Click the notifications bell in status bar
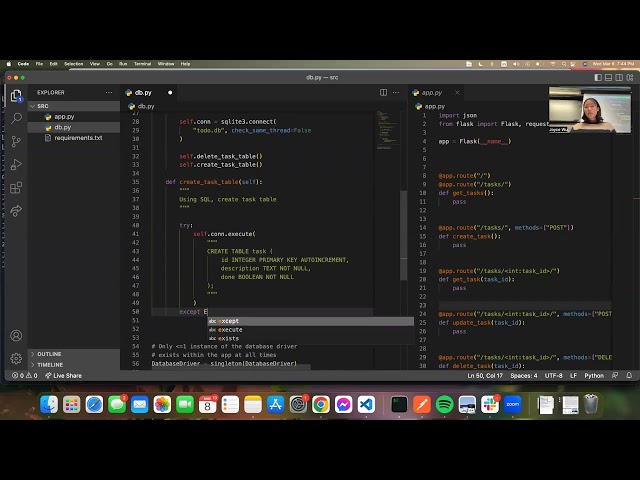The image size is (640, 480). 629,376
